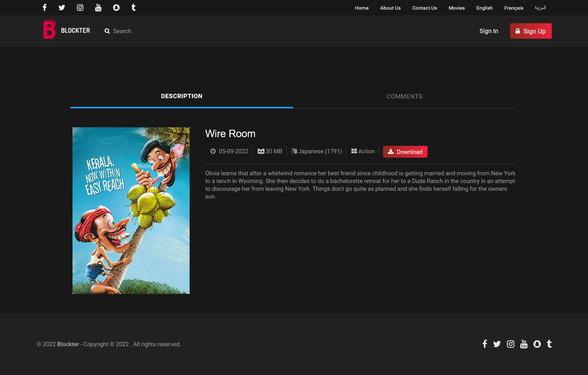The width and height of the screenshot is (588, 375).
Task: Open Twitter icon in top header
Action: [x=62, y=7]
